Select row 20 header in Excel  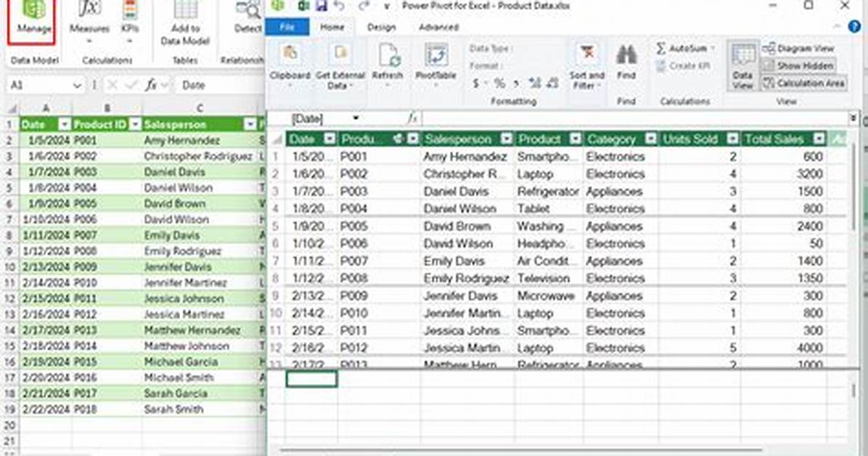tap(9, 426)
